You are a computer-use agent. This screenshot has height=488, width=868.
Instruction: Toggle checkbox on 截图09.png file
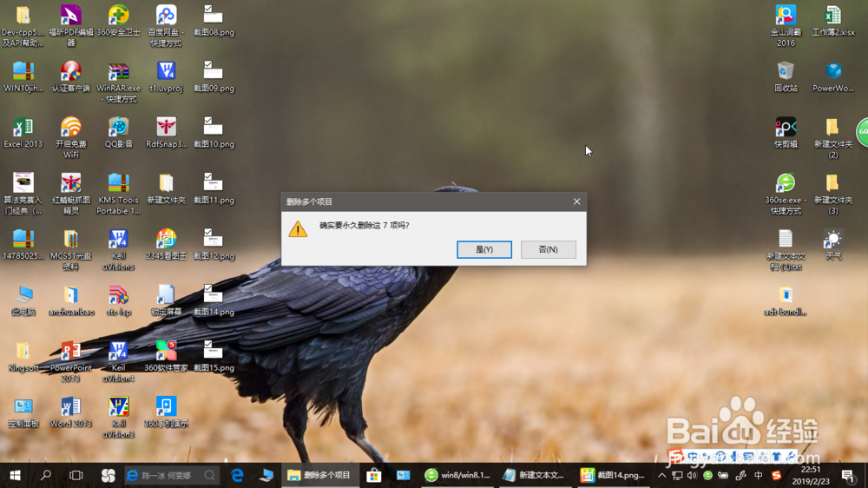click(208, 65)
